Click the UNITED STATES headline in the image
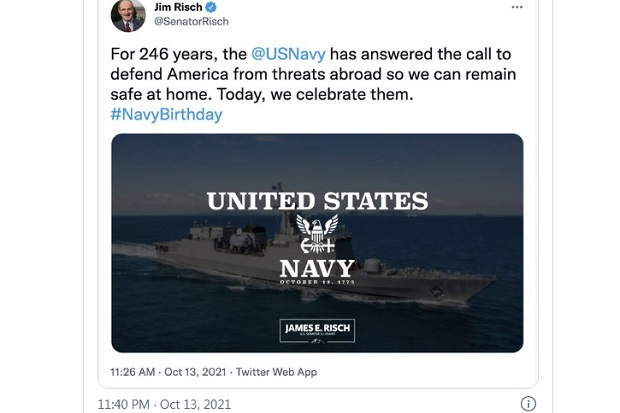 click(x=318, y=201)
